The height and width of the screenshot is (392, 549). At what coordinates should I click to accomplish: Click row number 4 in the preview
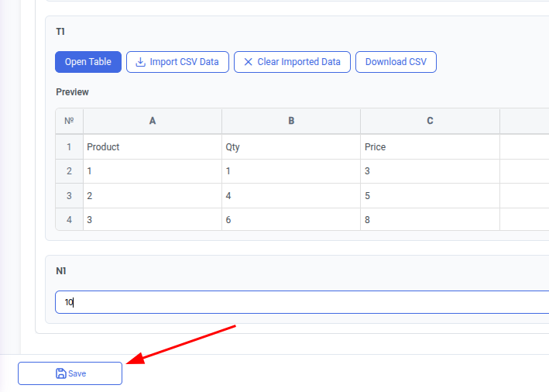69,220
